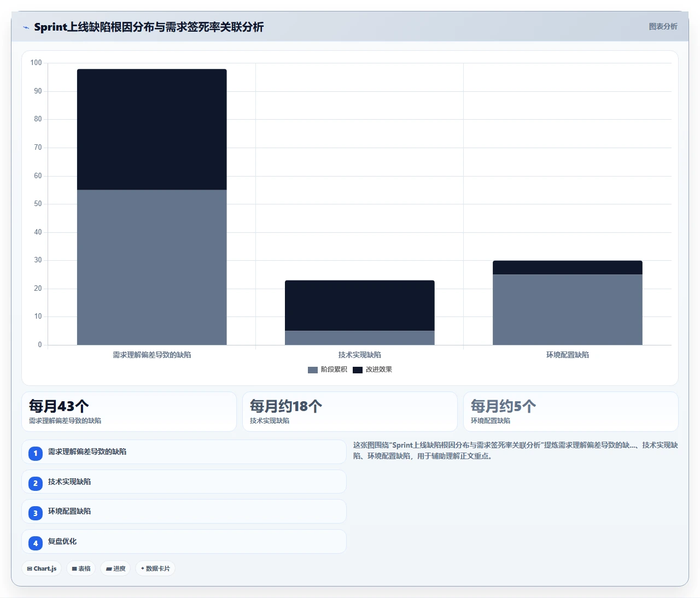Viewport: 700px width, 598px height.
Task: Open the 每月约18个 stat card
Action: 350,412
